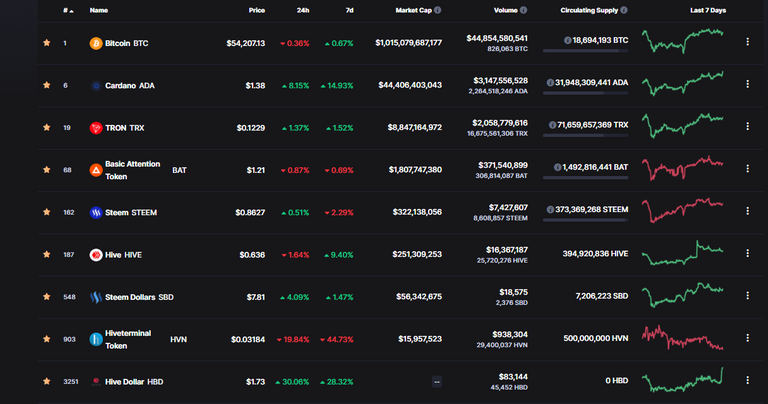This screenshot has width=768, height=404.
Task: Sort by Circulating Supply header
Action: (589, 10)
